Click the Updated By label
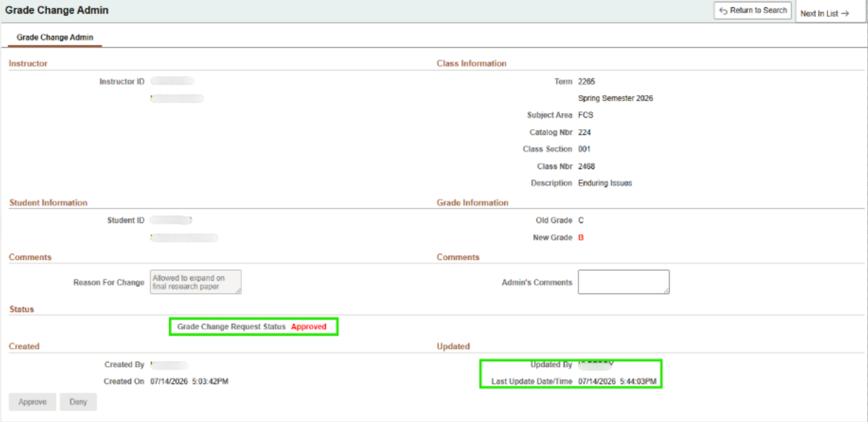Screen dimensions: 868x422 point(551,365)
